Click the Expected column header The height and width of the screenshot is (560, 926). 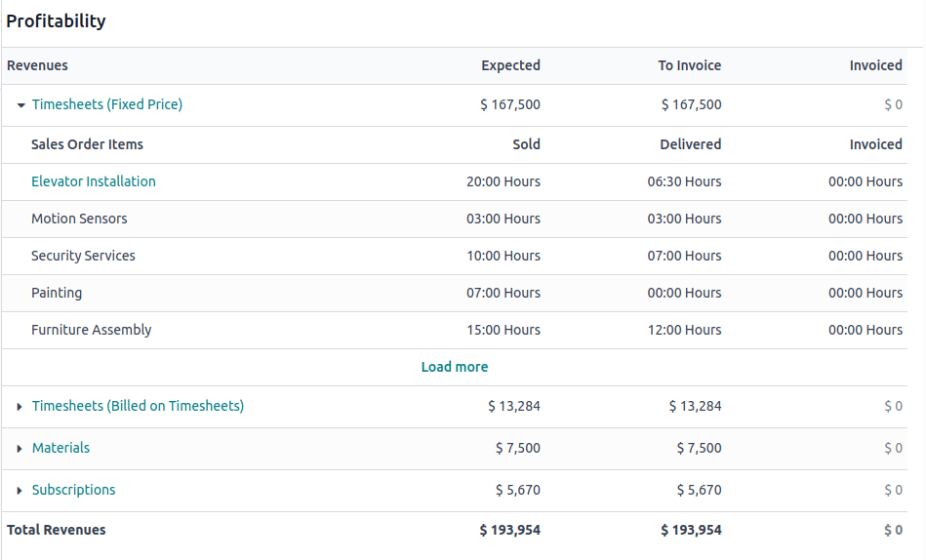click(x=510, y=65)
